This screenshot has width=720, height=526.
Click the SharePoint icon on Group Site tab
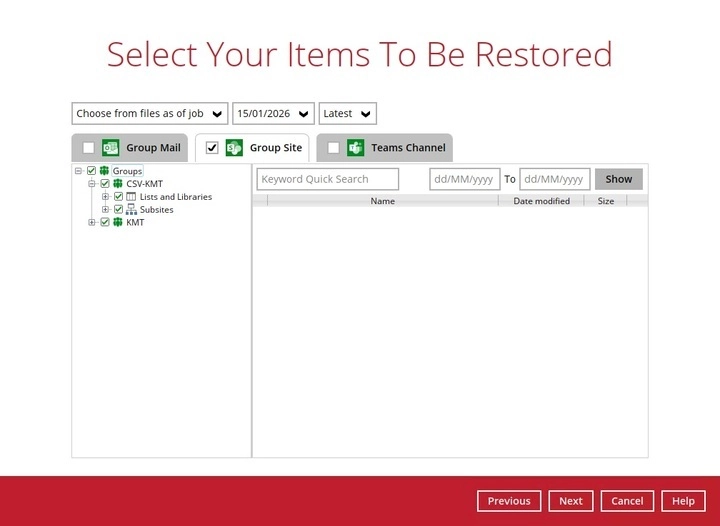click(x=234, y=148)
